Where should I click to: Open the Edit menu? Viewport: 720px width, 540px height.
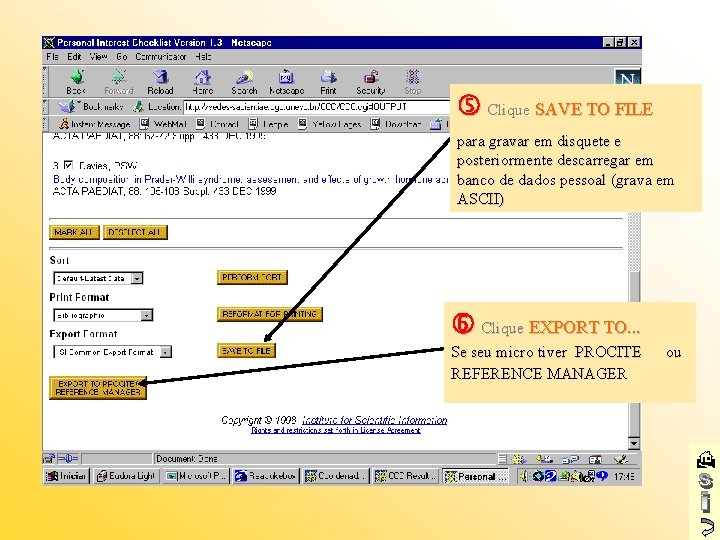pos(74,57)
